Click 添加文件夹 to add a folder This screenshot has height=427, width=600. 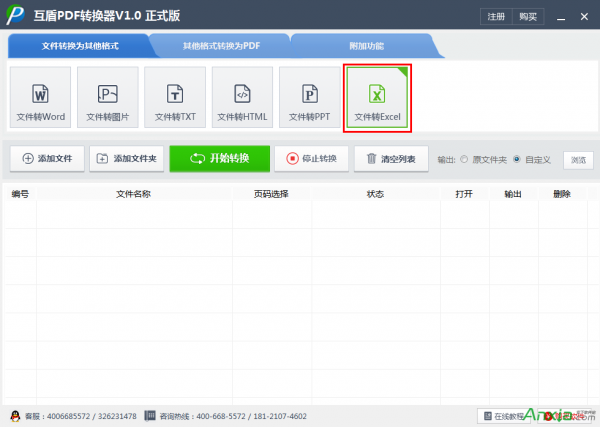(126, 158)
